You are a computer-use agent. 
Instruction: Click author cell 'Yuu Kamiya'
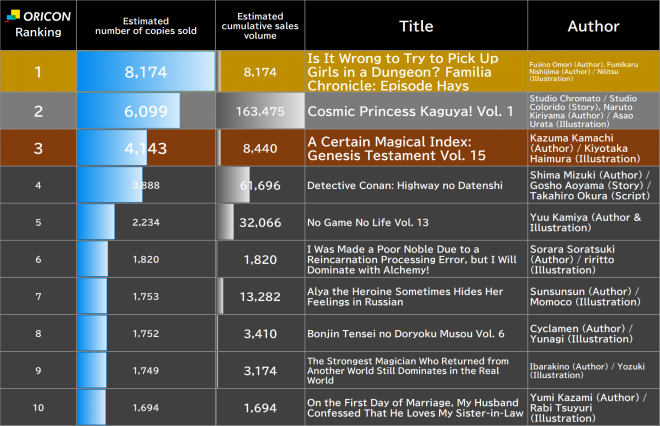coord(585,222)
